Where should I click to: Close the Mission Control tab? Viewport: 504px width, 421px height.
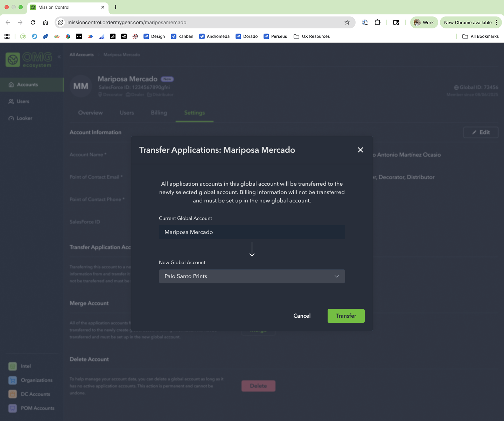103,7
